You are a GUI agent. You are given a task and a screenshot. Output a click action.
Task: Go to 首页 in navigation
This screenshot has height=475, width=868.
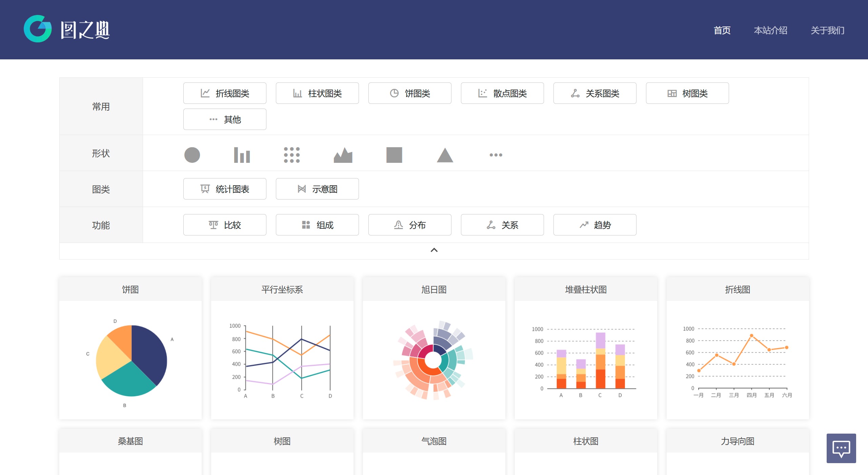pos(722,31)
